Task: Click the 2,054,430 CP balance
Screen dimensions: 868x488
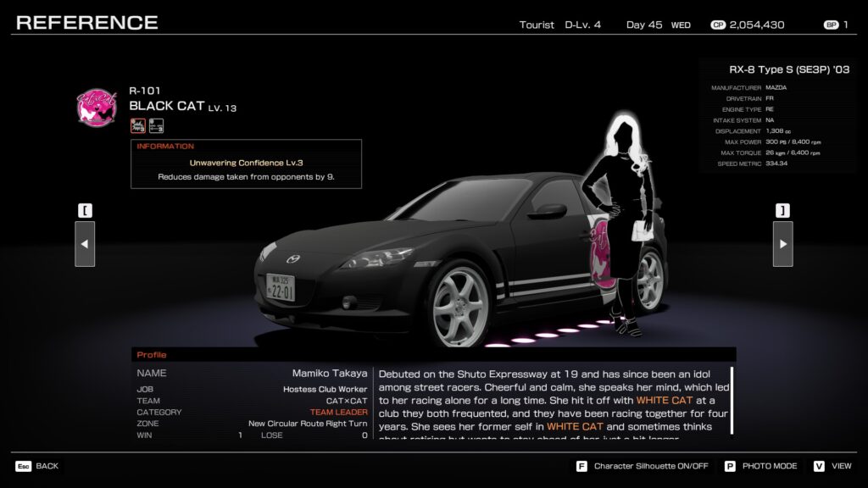Action: 757,25
